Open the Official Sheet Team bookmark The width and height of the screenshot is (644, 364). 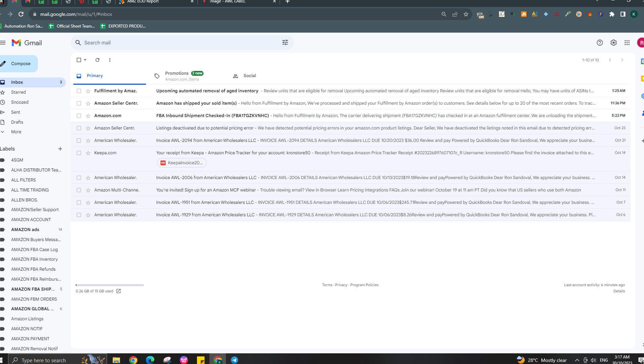pos(72,26)
